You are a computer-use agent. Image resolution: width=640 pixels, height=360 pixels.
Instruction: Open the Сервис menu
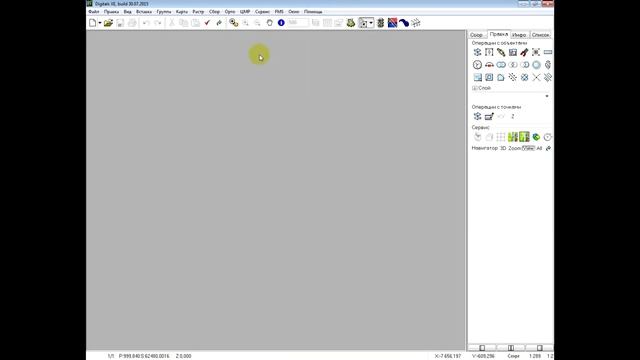coord(262,12)
